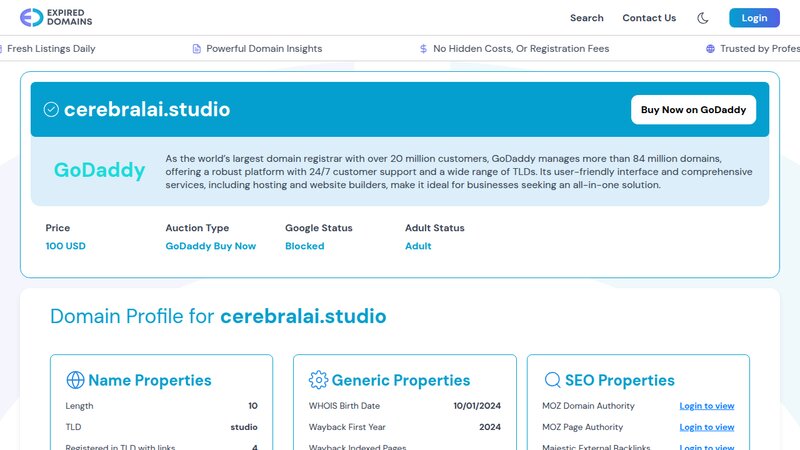Viewport: 800px width, 450px height.
Task: Click Buy Now on GoDaddy button
Action: pos(693,110)
